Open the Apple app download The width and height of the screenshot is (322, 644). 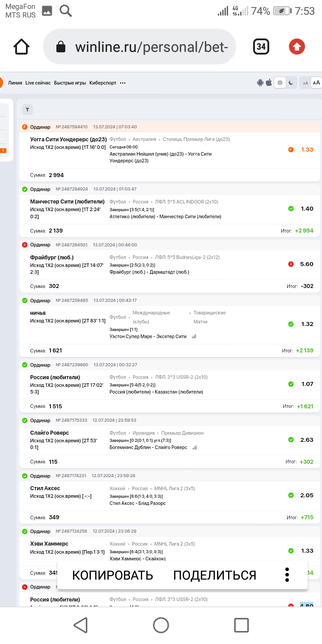point(269,83)
